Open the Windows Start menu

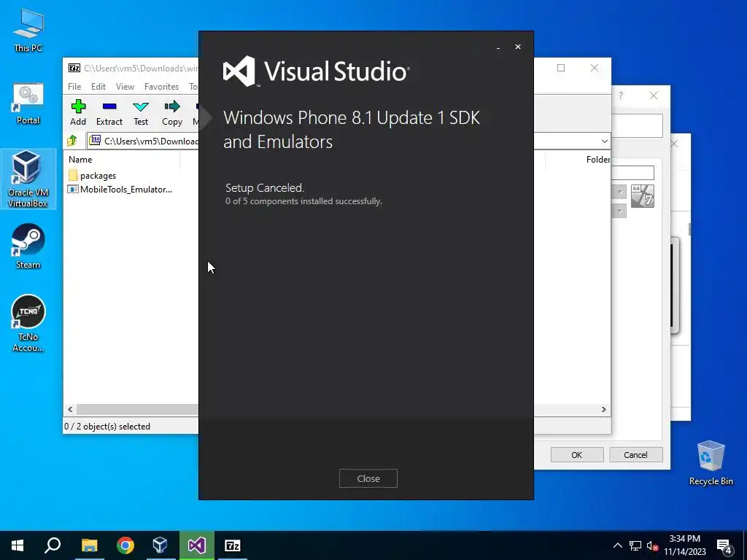click(x=18, y=545)
